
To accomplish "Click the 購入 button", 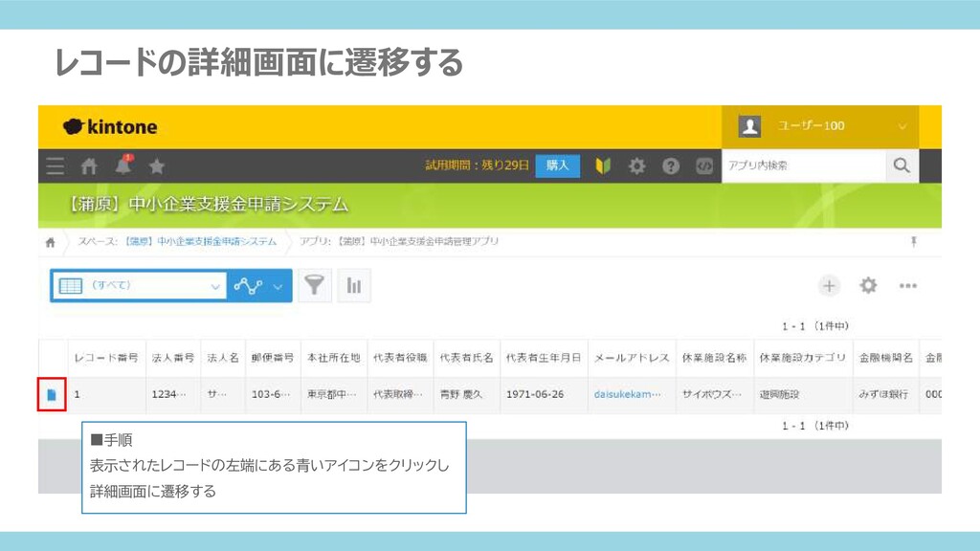I will [558, 165].
